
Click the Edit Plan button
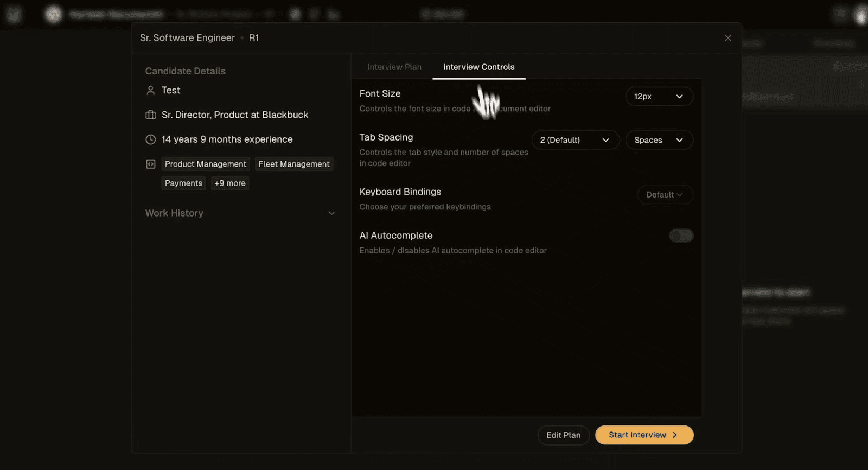coord(563,435)
